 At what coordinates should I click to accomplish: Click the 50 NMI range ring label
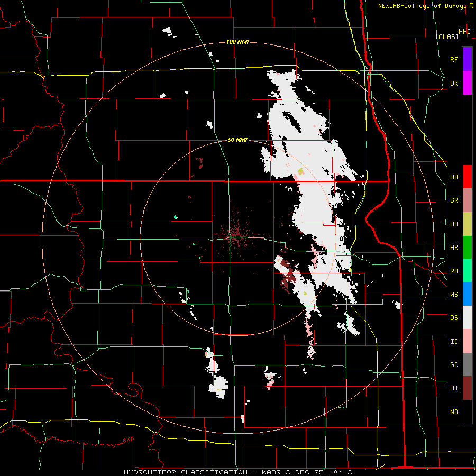[x=237, y=140]
